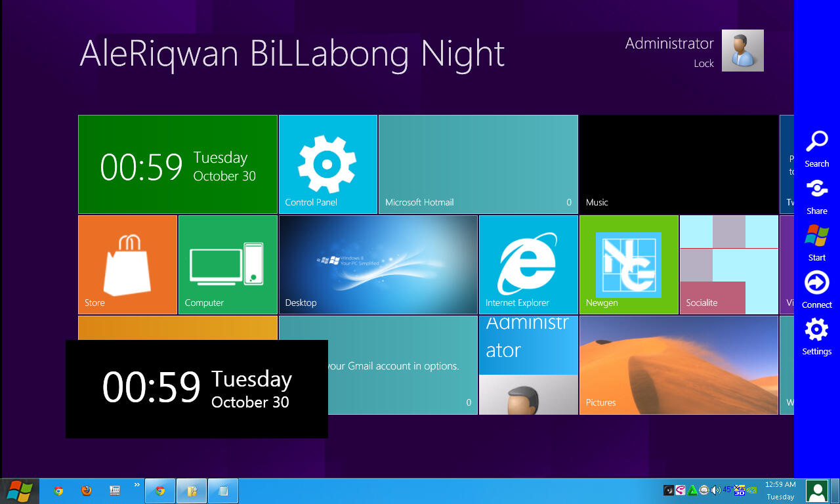This screenshot has height=504, width=840.
Task: Open the Pictures tile
Action: pos(679,365)
